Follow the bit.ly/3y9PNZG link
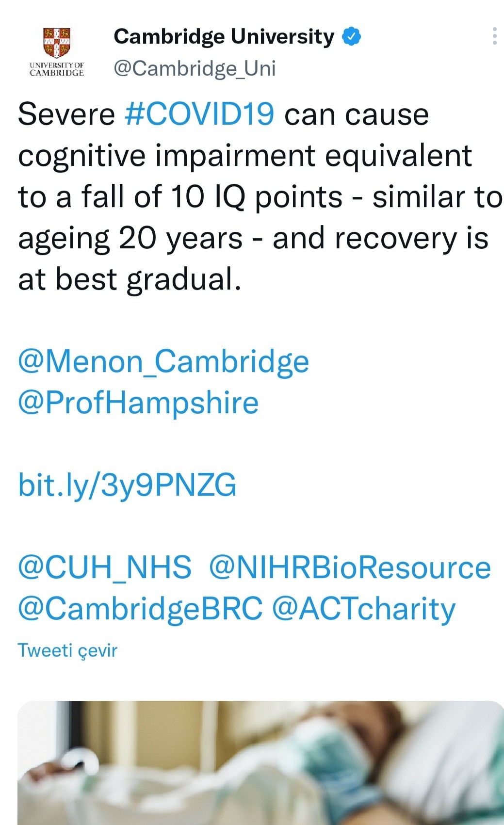The width and height of the screenshot is (504, 825). [x=127, y=485]
